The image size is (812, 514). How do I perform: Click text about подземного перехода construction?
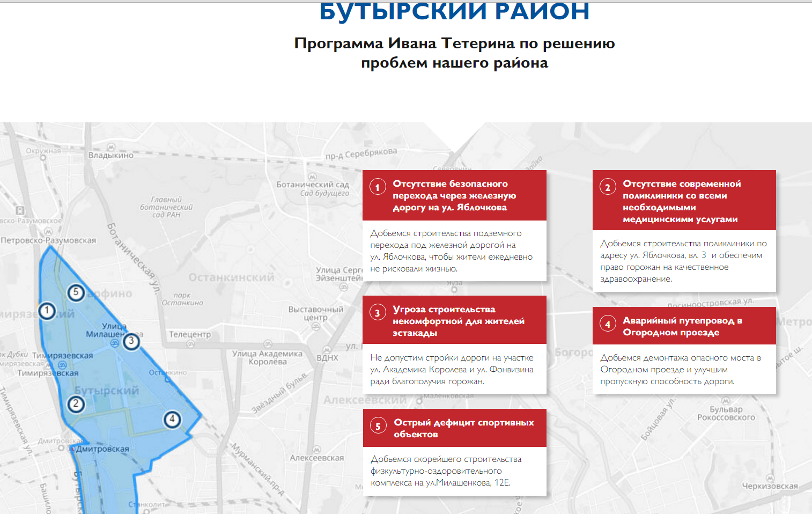coord(451,251)
